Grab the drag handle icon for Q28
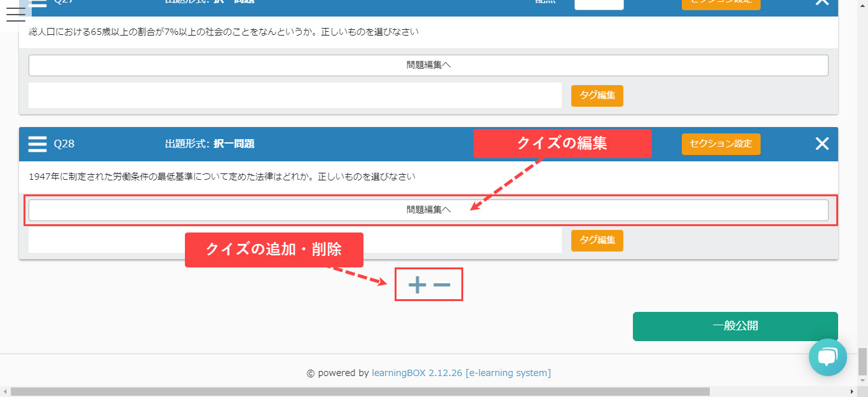Image resolution: width=868 pixels, height=397 pixels. (x=37, y=144)
